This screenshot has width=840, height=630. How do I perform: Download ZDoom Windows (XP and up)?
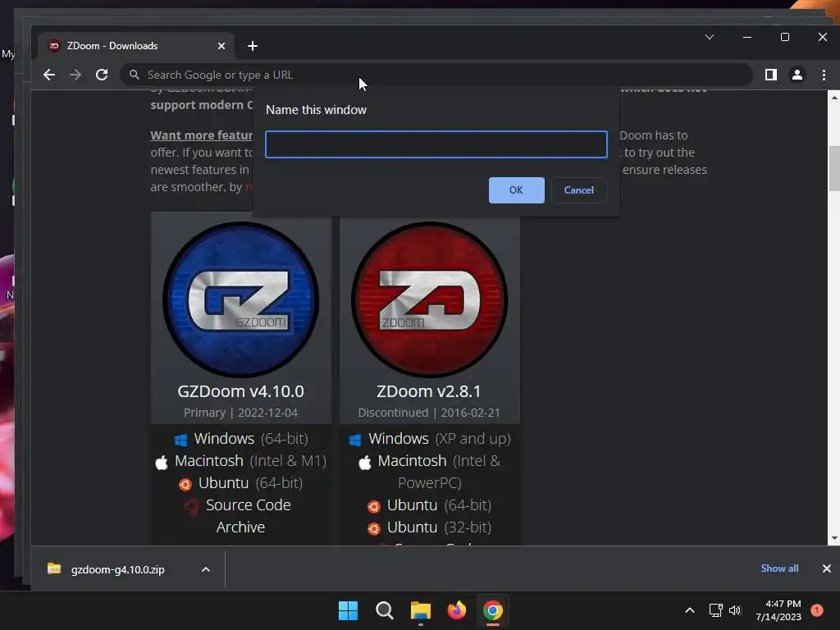[x=440, y=439]
